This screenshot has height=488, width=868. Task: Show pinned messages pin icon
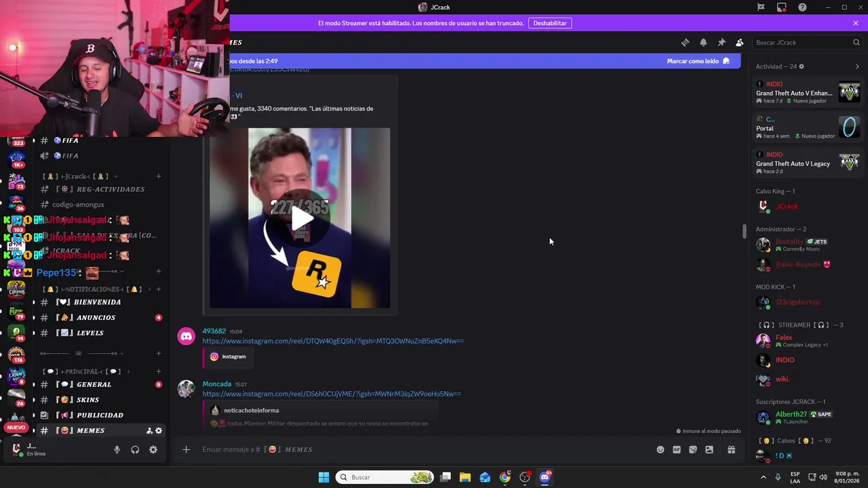(x=722, y=42)
